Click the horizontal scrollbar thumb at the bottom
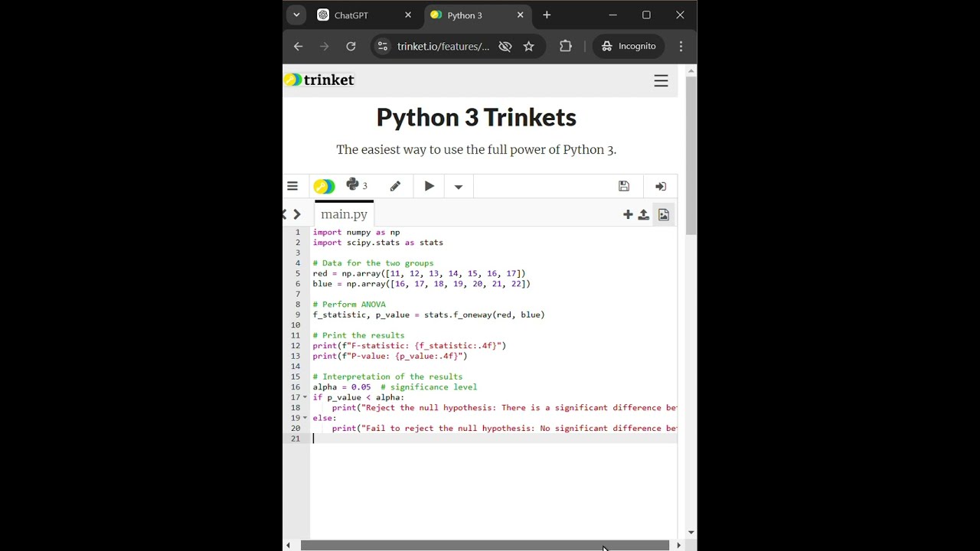Screen dimensions: 980x551 click(485, 546)
